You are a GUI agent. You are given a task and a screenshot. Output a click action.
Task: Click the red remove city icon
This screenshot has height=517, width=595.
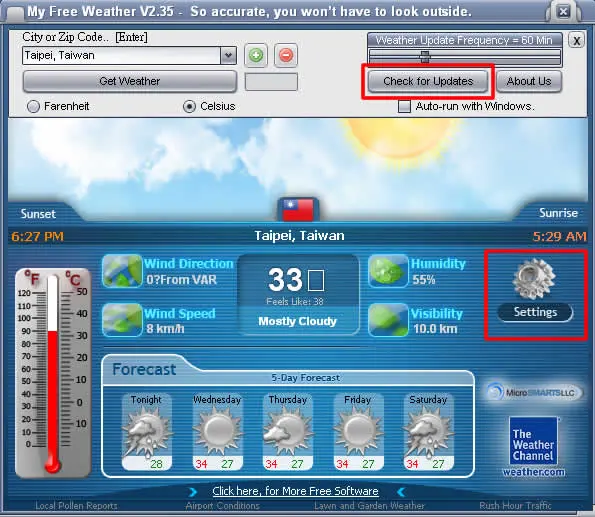[286, 55]
